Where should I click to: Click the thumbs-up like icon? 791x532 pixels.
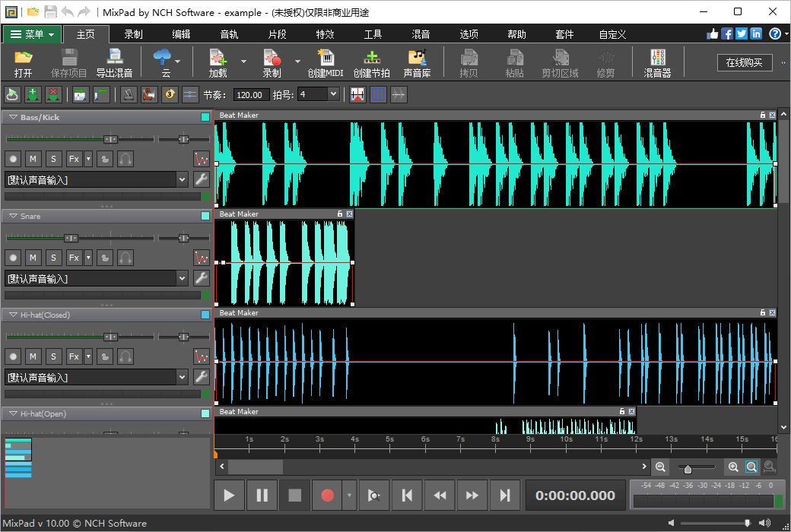click(x=713, y=33)
